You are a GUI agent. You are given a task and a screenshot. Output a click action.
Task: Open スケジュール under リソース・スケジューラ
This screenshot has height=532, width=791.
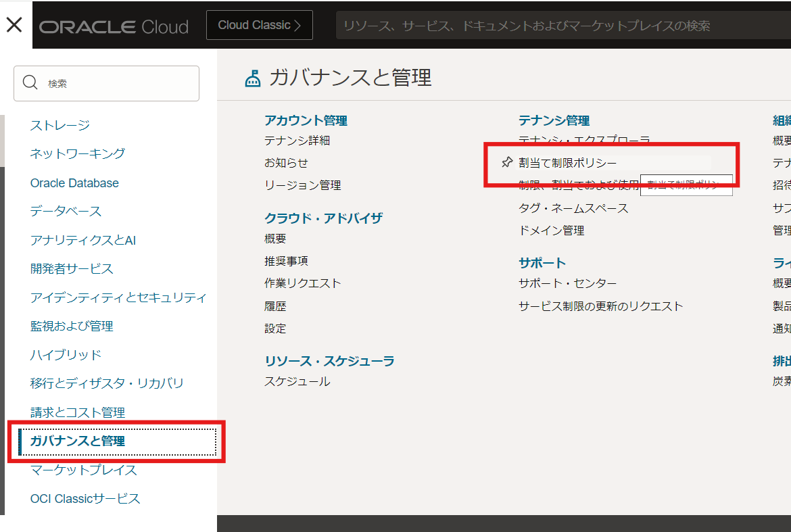(x=297, y=381)
